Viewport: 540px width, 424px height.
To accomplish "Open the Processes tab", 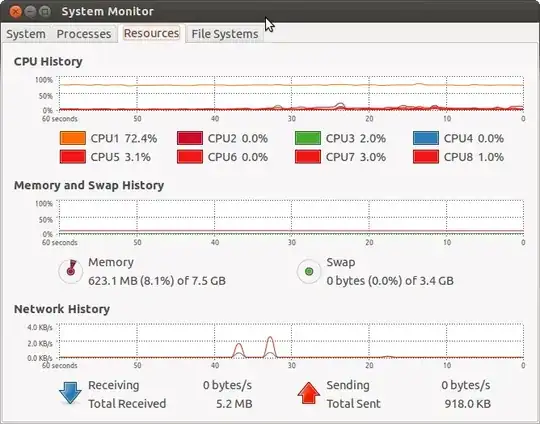I will (x=84, y=34).
